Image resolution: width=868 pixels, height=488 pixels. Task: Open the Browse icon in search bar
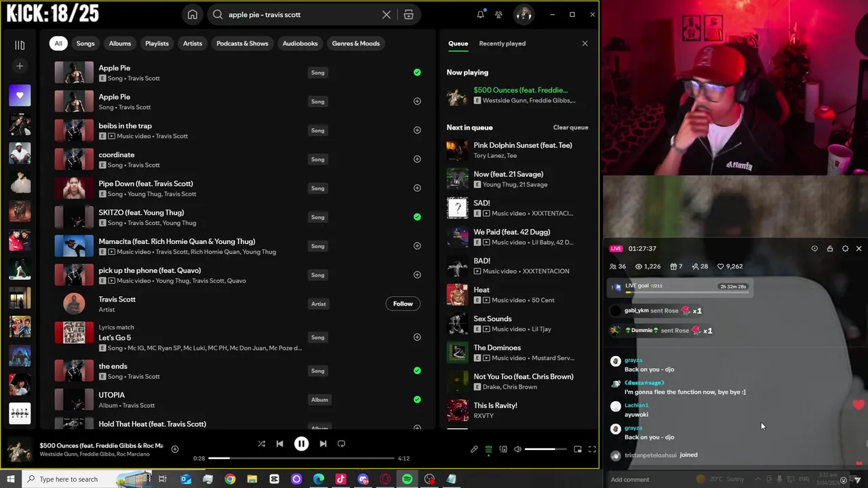408,14
